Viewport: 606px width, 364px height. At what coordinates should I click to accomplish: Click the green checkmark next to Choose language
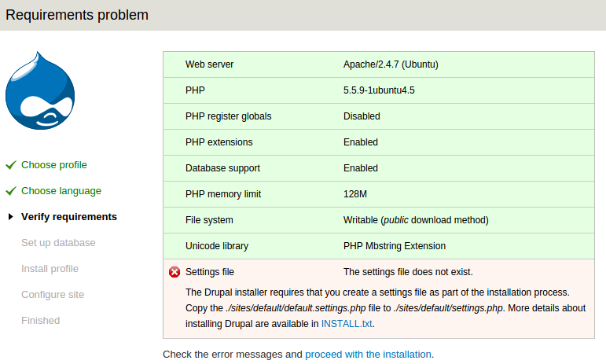pyautogui.click(x=11, y=191)
